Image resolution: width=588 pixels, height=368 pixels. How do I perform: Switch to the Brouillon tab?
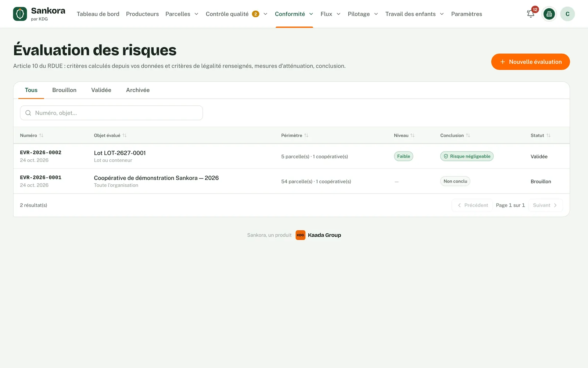64,90
